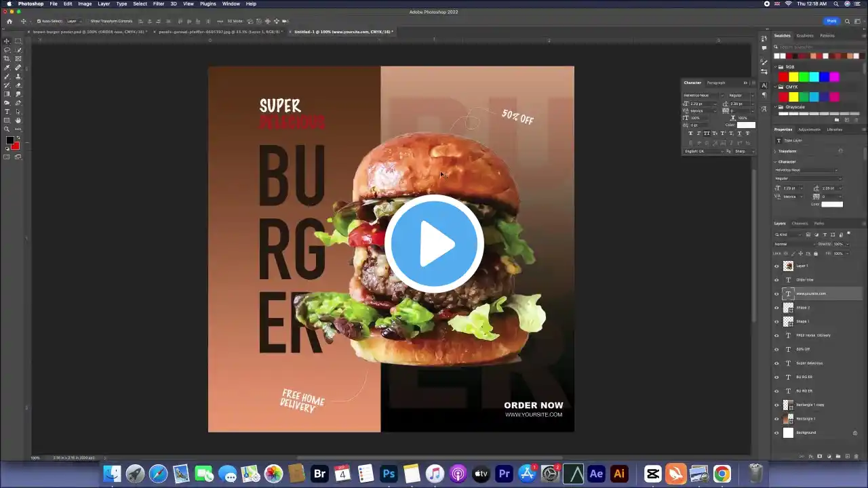Switch to the Channels tab

[x=800, y=223]
